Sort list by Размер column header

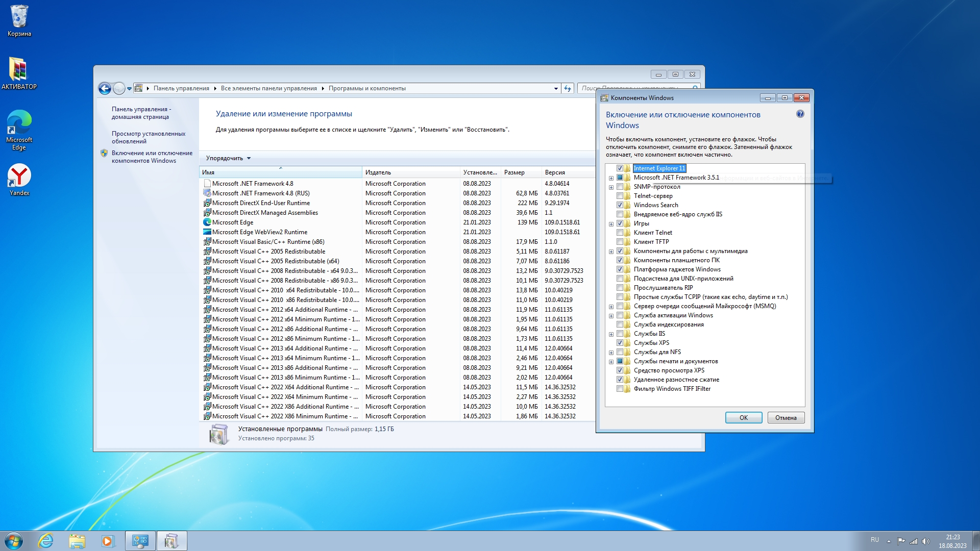[514, 172]
